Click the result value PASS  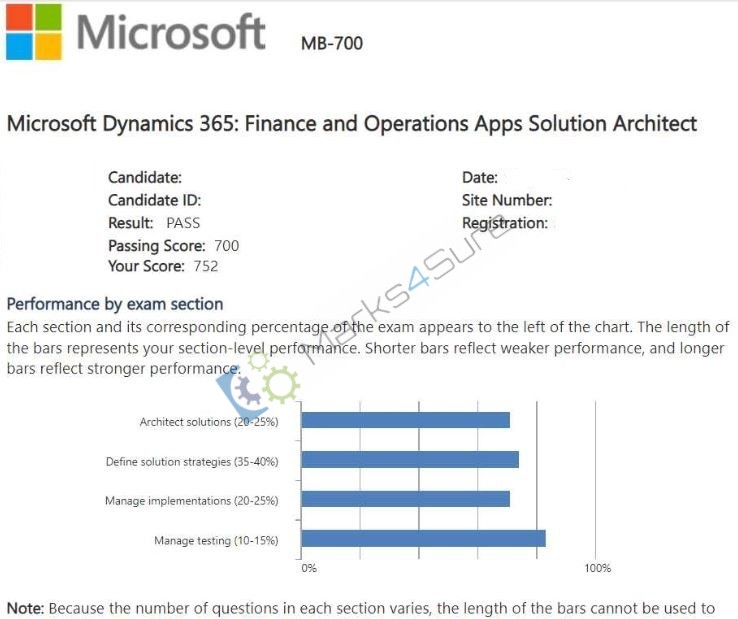coord(183,223)
